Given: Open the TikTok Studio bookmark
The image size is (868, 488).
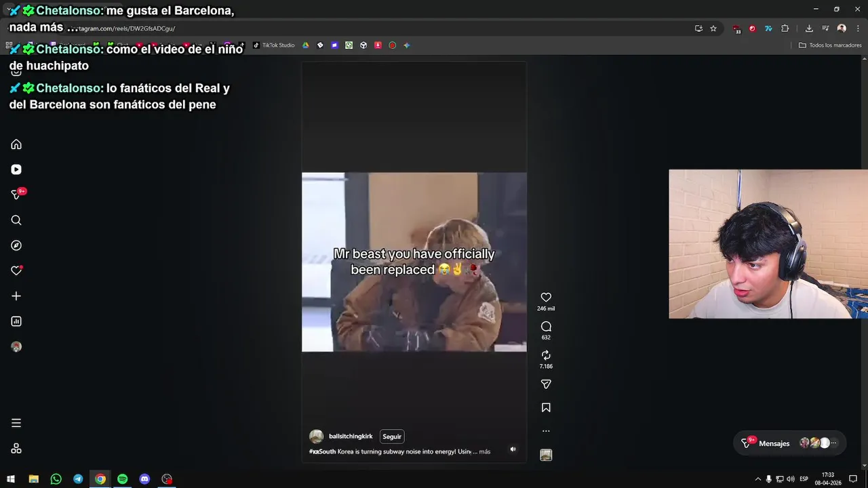Looking at the screenshot, I should coord(274,45).
